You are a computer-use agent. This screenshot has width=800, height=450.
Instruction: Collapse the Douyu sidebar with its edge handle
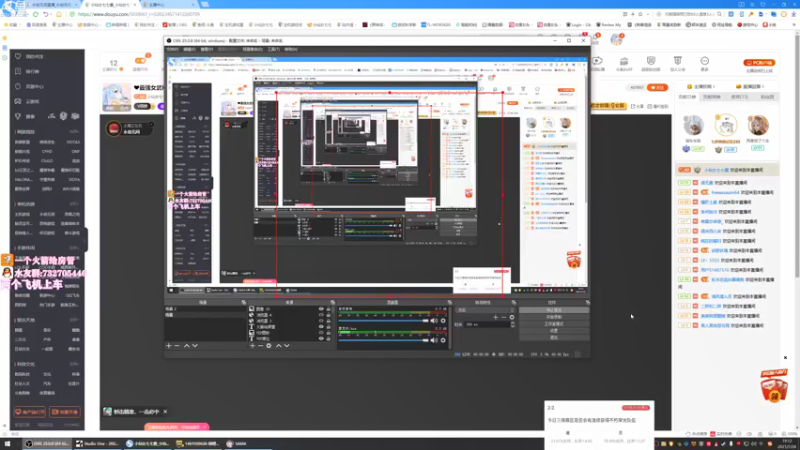tap(86, 239)
